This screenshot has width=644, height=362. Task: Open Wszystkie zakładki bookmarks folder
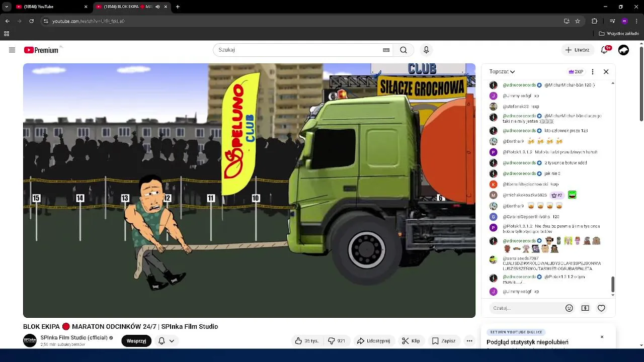tap(619, 34)
